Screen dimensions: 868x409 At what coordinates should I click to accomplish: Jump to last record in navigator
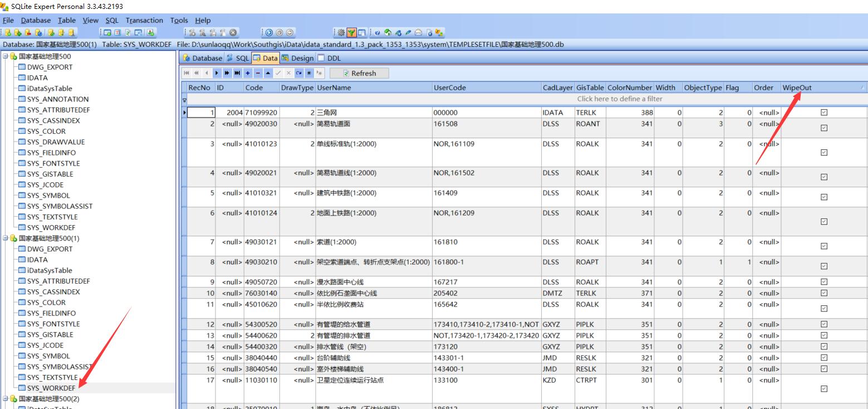point(237,73)
